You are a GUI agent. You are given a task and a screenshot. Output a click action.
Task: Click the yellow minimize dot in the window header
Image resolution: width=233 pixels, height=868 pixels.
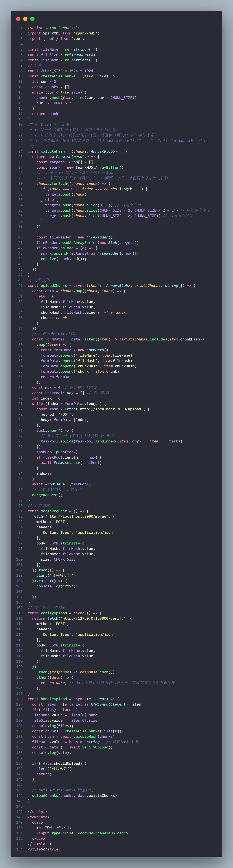coord(25,19)
